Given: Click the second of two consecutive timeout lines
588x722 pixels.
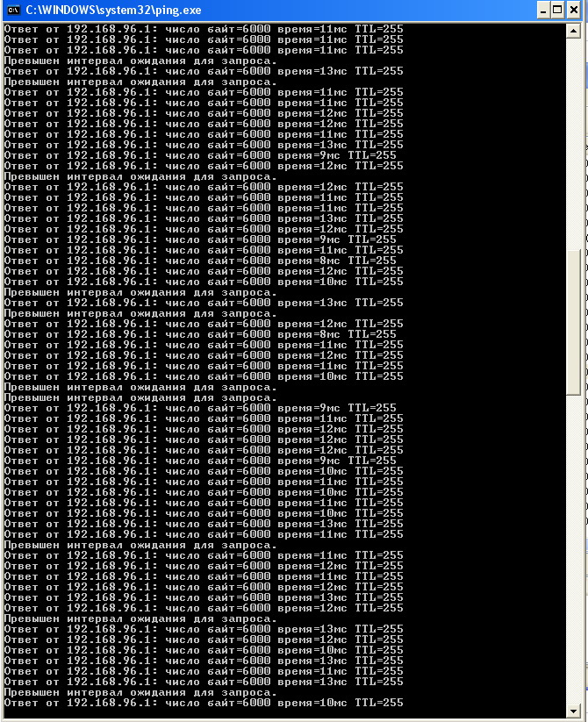Looking at the screenshot, I should [x=140, y=397].
